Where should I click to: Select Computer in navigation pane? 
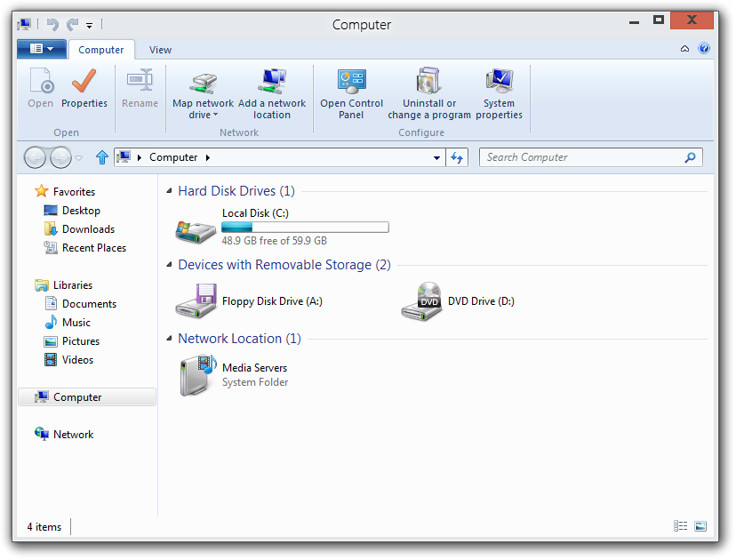click(x=87, y=397)
